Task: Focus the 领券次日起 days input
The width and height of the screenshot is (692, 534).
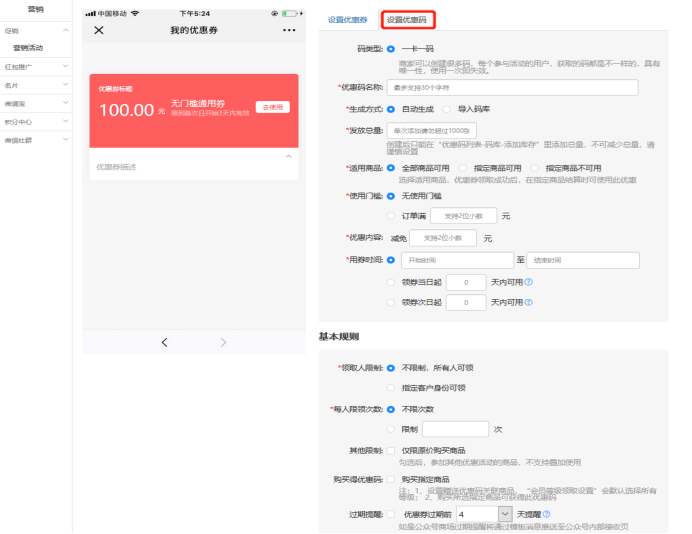Action: tap(466, 302)
